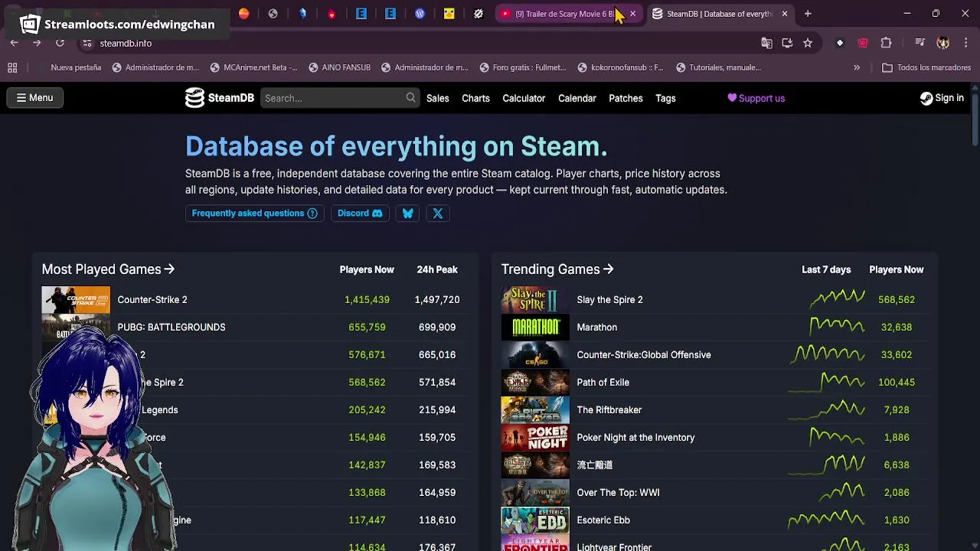Open Counter-Strike:Global Offensive entry
The width and height of the screenshot is (980, 551).
pyautogui.click(x=644, y=355)
